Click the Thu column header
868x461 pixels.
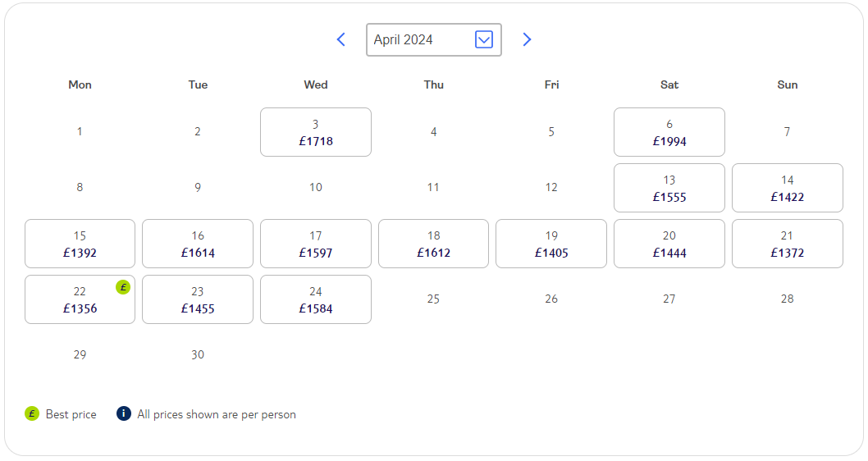433,84
